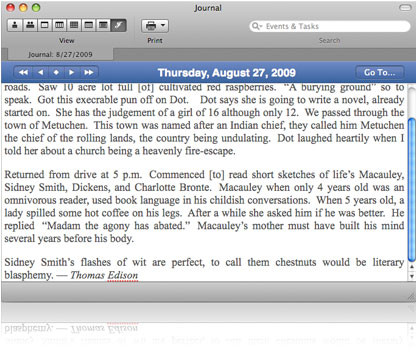Select the seventh view icon with list pane
This screenshot has width=417, height=363.
[x=103, y=25]
